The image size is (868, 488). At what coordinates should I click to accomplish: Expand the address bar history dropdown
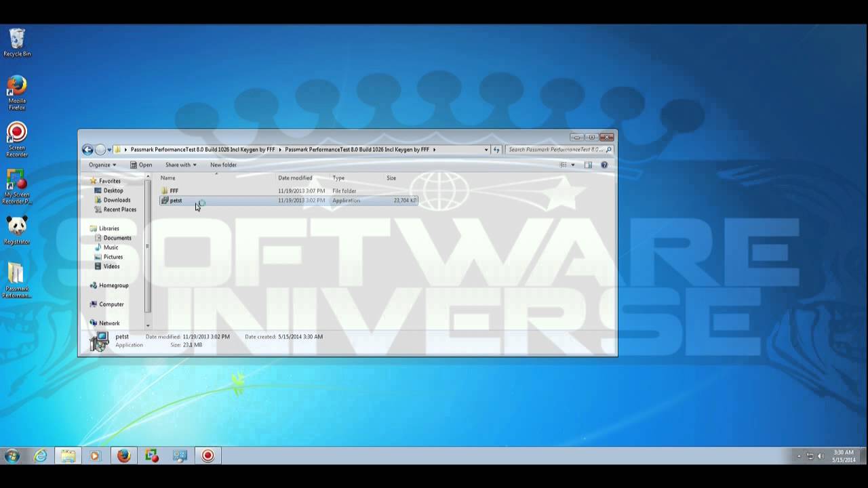(486, 150)
